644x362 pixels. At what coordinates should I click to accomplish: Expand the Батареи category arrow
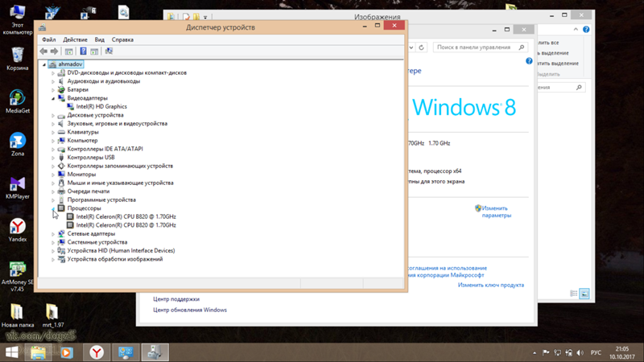tap(53, 90)
